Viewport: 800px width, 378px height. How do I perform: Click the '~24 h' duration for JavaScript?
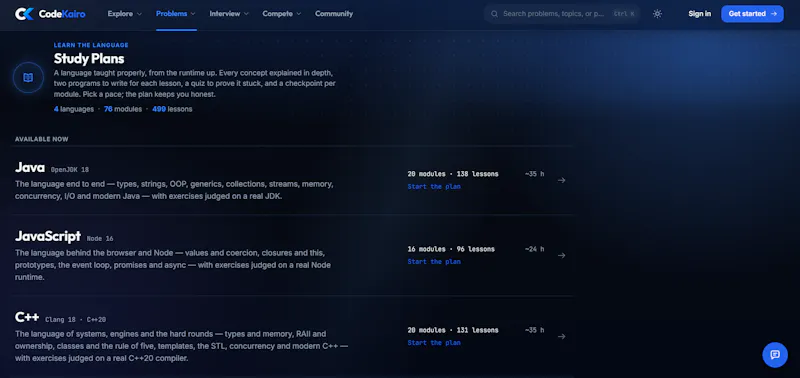pos(534,249)
